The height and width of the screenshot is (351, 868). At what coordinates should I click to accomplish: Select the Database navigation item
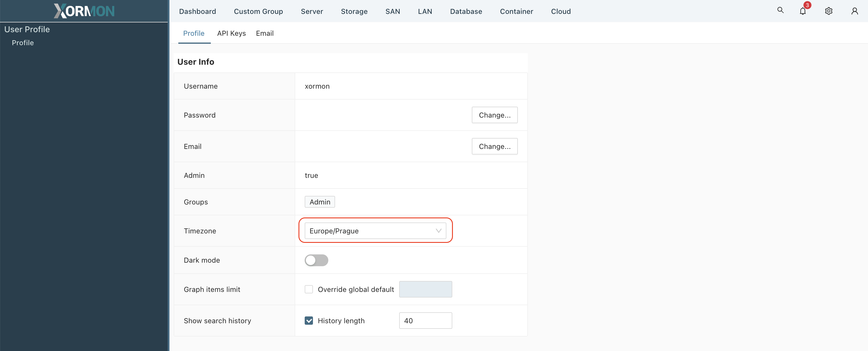pos(466,10)
